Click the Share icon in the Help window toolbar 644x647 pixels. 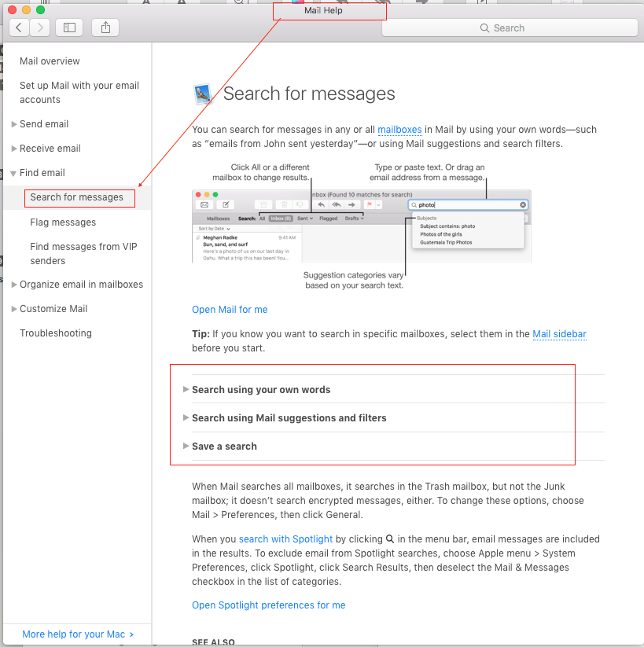tap(105, 27)
